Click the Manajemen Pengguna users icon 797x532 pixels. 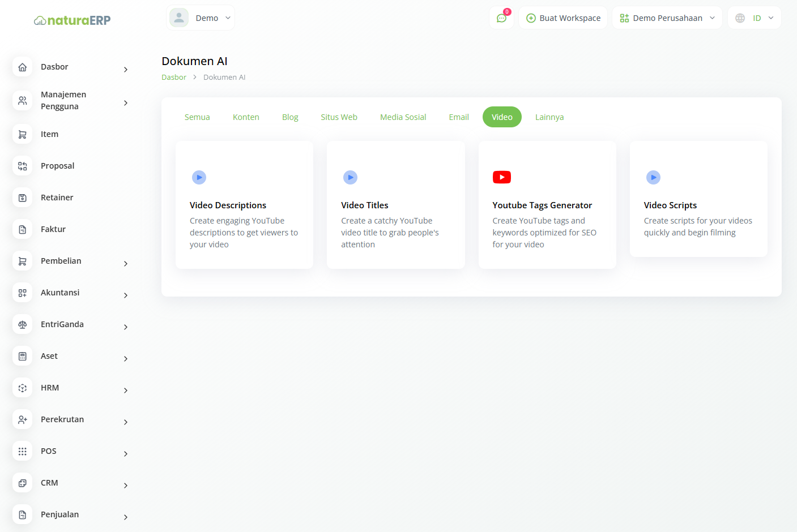[23, 101]
